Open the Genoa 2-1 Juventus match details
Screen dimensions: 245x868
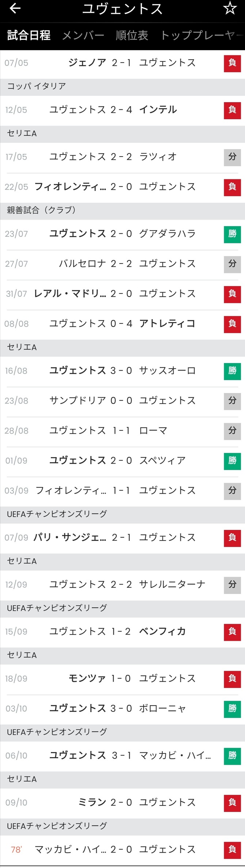click(122, 62)
